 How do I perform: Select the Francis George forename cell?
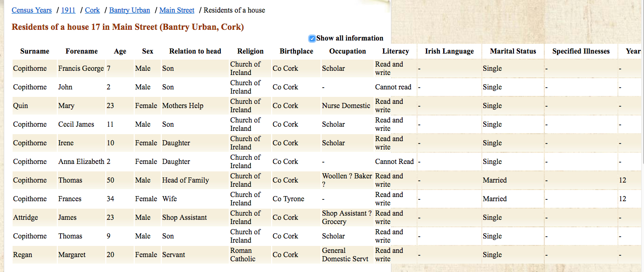81,68
